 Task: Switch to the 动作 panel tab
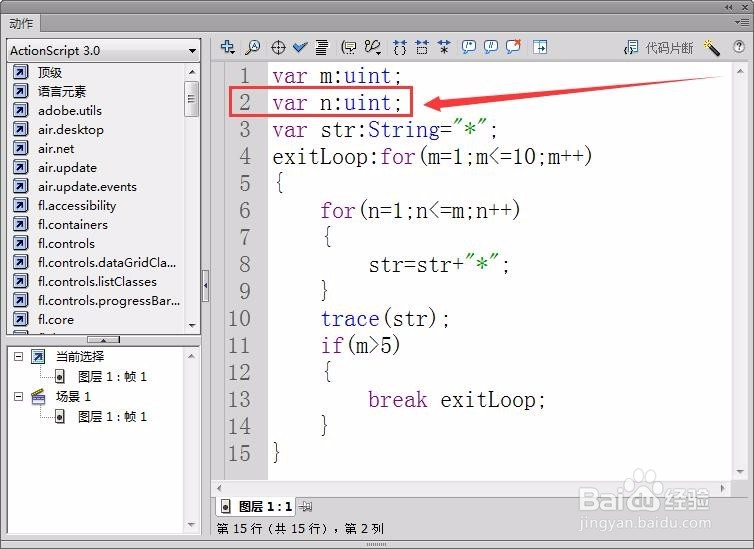coord(21,24)
